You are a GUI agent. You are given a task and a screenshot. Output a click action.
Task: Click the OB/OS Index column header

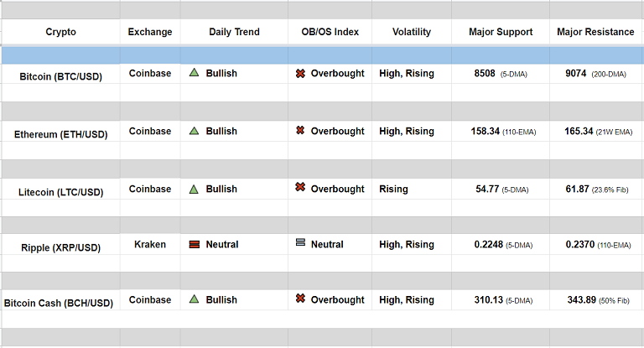coord(330,32)
